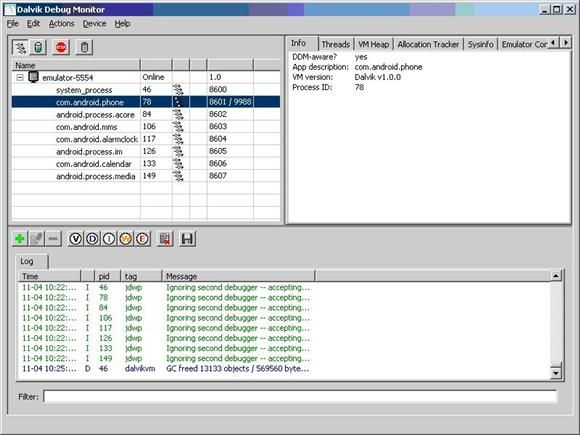
Task: Click the clear log icon
Action: [x=165, y=239]
